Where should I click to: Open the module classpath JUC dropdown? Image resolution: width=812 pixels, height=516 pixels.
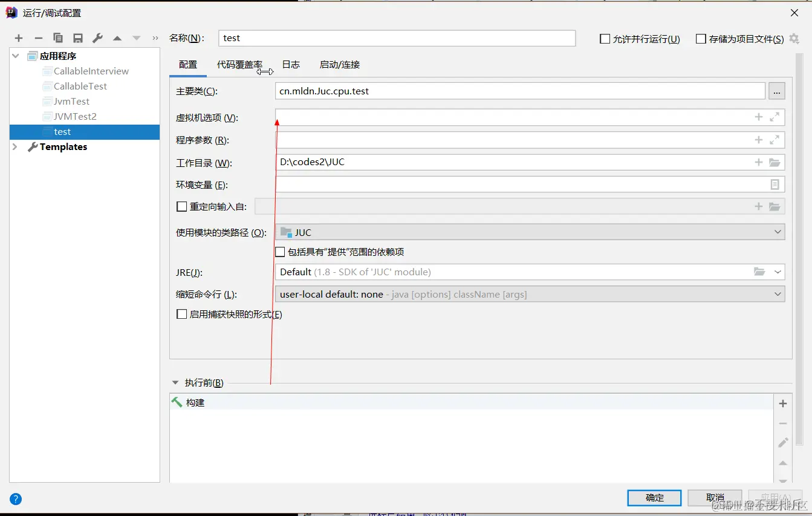click(530, 232)
